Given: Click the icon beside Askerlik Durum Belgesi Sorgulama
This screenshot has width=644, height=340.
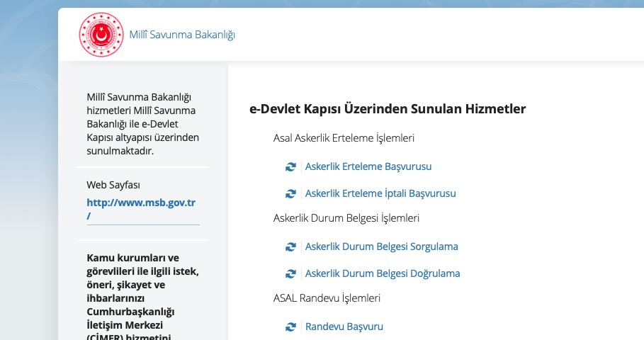Looking at the screenshot, I should coord(290,247).
